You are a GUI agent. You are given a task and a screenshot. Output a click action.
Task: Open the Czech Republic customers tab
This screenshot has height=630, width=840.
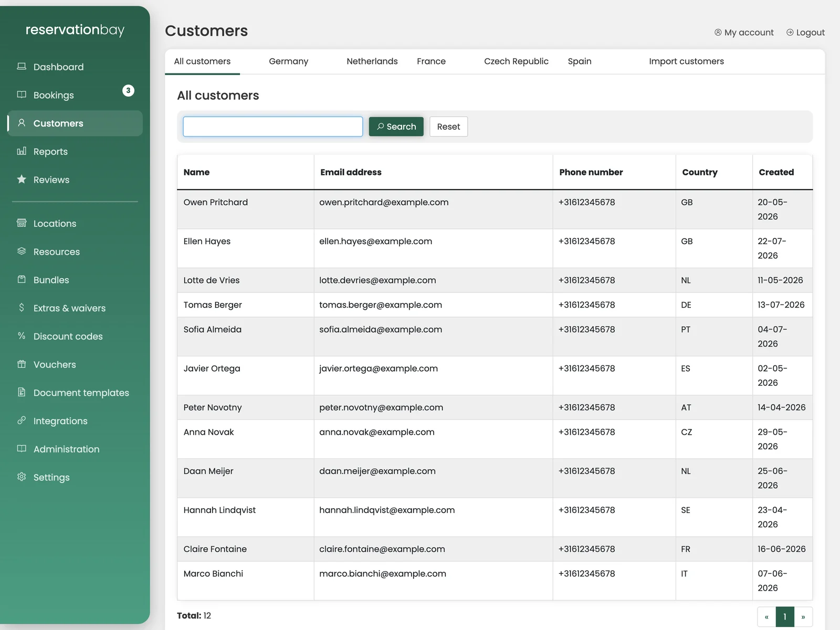[x=516, y=61]
